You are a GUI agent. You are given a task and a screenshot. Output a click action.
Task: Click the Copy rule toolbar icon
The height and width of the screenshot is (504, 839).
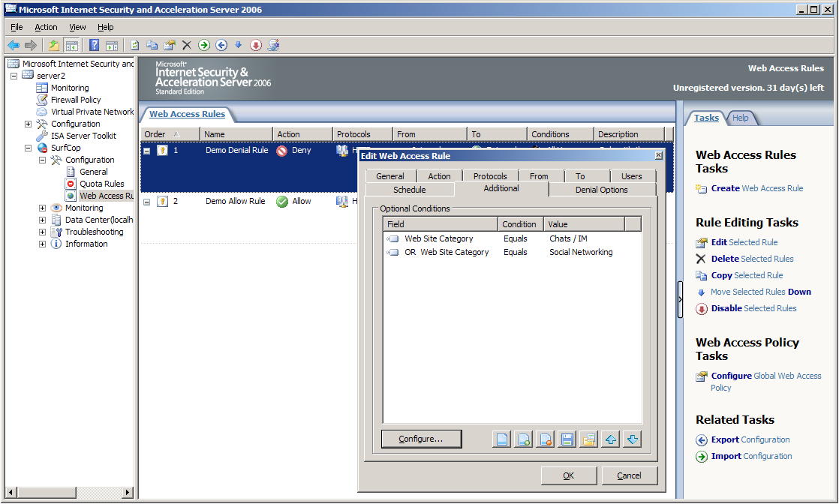pyautogui.click(x=152, y=46)
